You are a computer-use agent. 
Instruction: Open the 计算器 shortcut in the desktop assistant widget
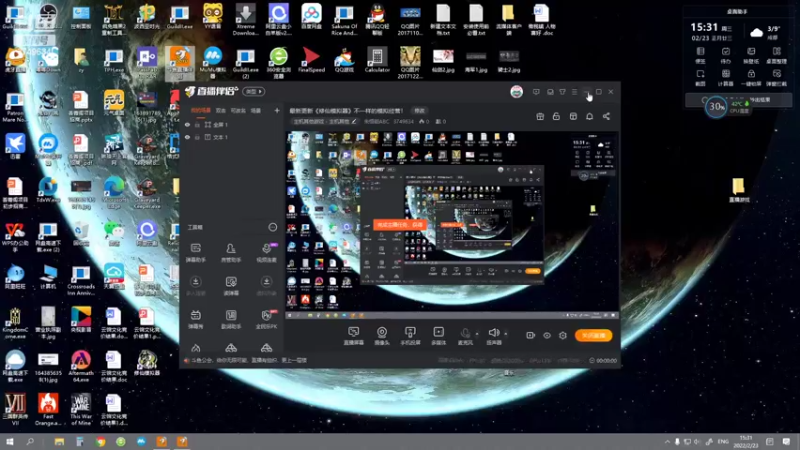pos(726,78)
